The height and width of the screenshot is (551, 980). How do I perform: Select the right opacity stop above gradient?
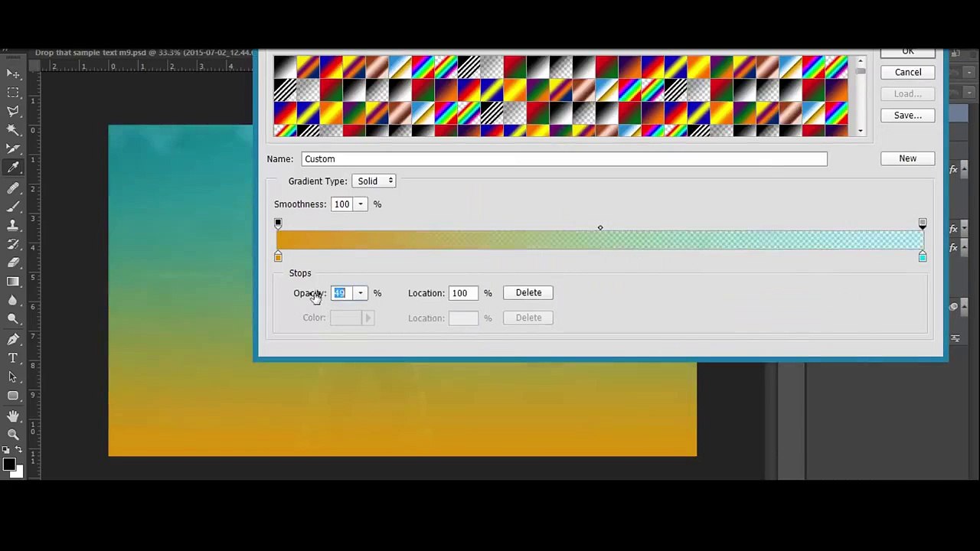pos(923,223)
